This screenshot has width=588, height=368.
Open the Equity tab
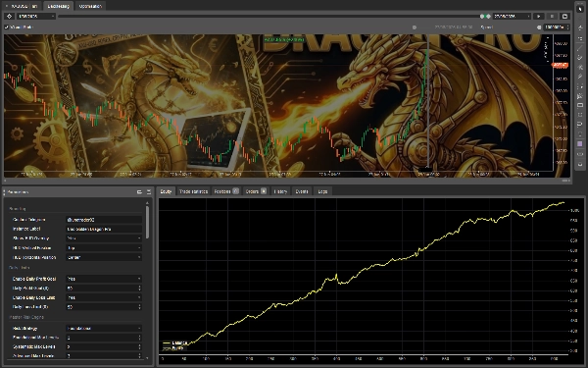point(166,191)
